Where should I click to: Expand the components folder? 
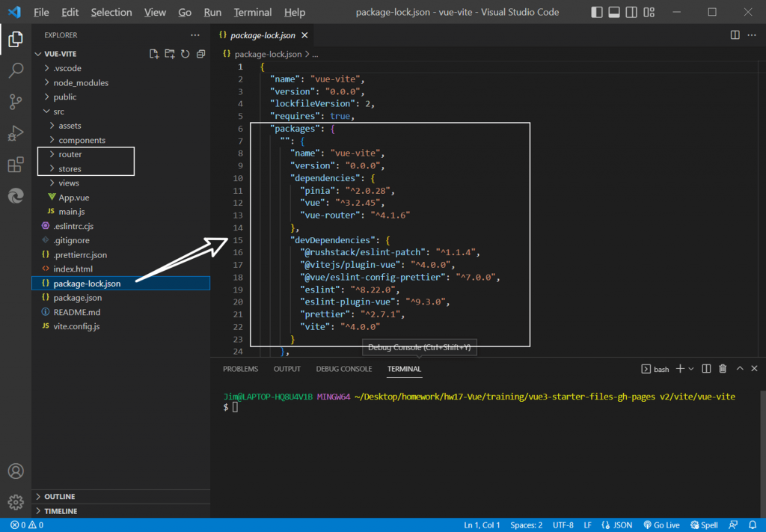tap(120, 140)
